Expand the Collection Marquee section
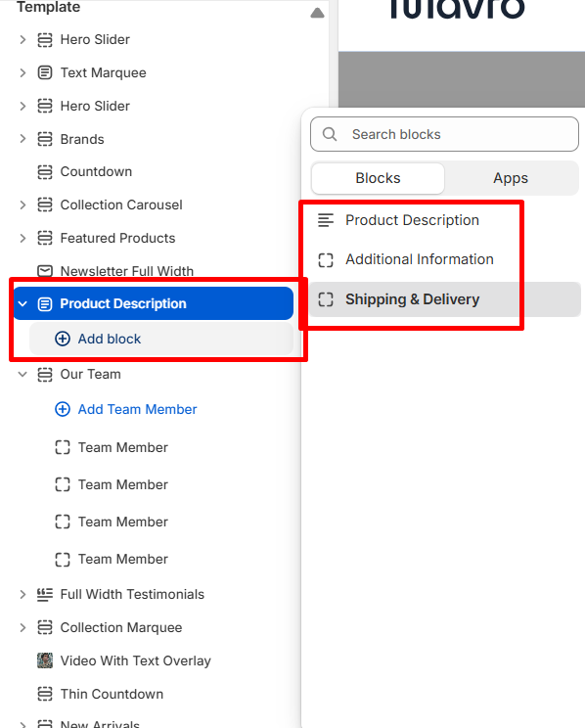585x728 pixels. click(x=22, y=628)
